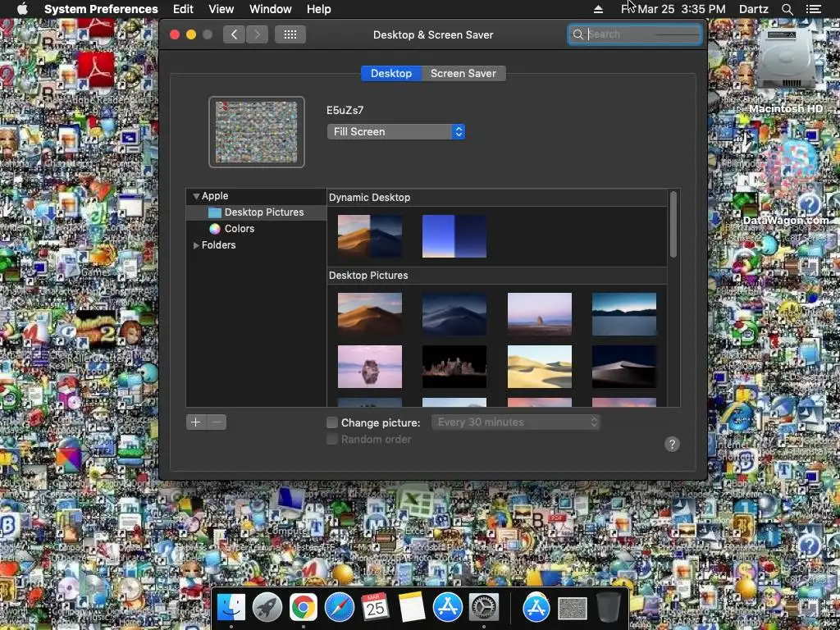Open App Store icon beside Notes
This screenshot has width=840, height=630.
[x=447, y=608]
